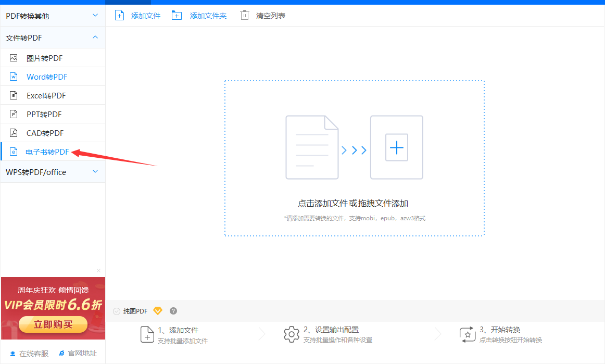
Task: Click the 1、添加文件 step title
Action: click(178, 330)
